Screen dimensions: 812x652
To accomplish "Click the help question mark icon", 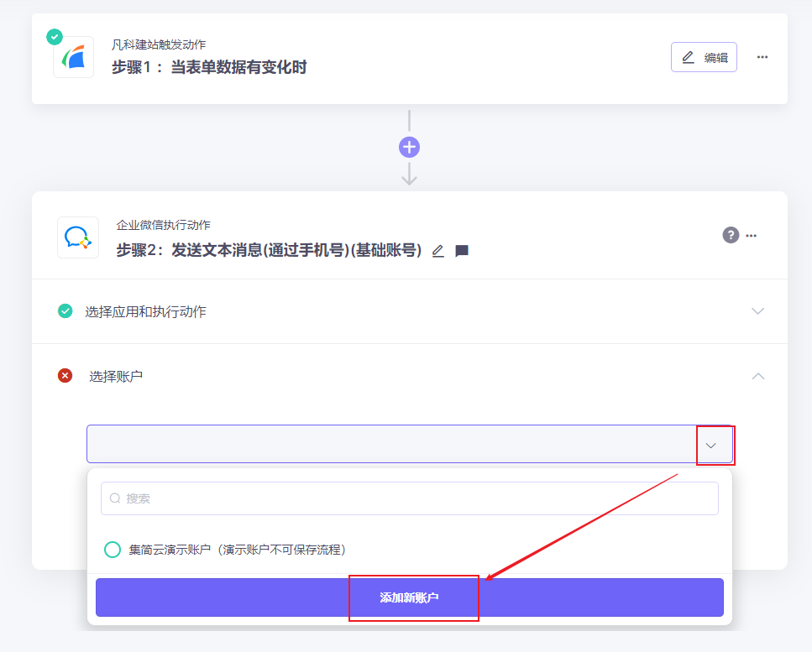I will [731, 235].
